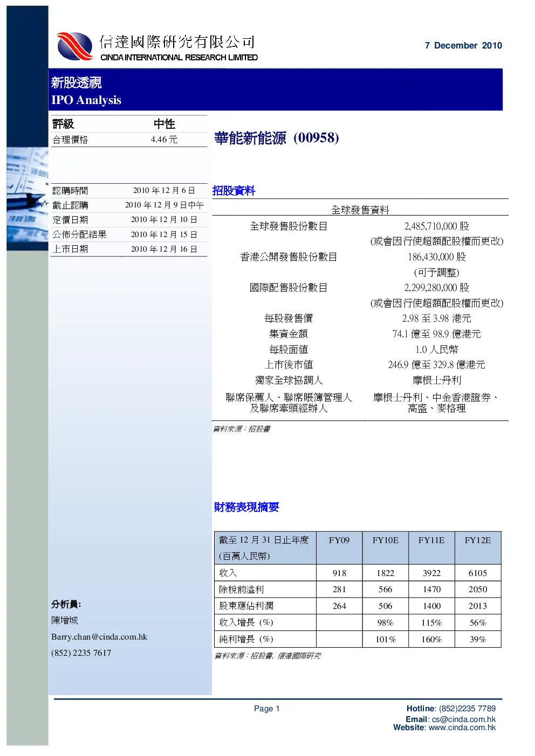The height and width of the screenshot is (756, 535).
Task: Click the '除稅前溢利' row label
Action: click(241, 589)
